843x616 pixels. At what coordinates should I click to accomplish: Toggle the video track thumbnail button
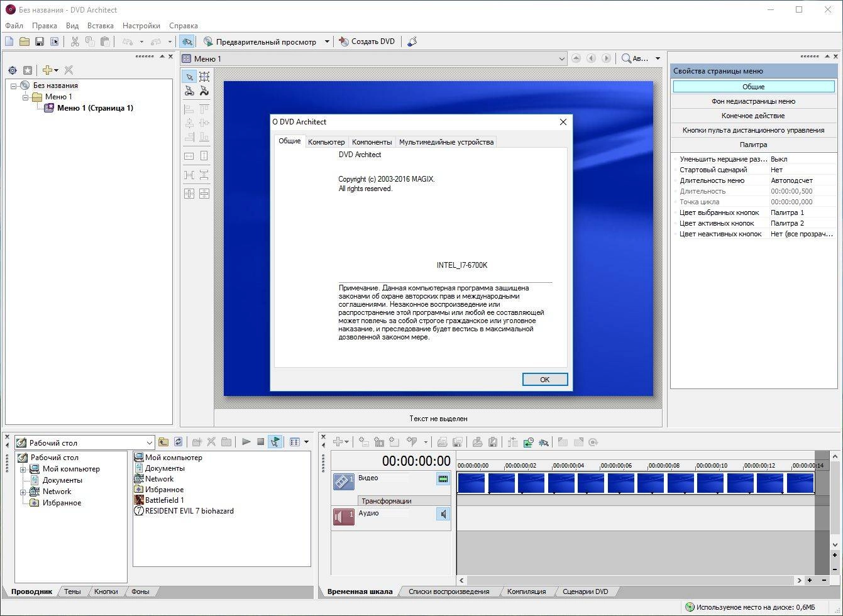click(x=443, y=479)
